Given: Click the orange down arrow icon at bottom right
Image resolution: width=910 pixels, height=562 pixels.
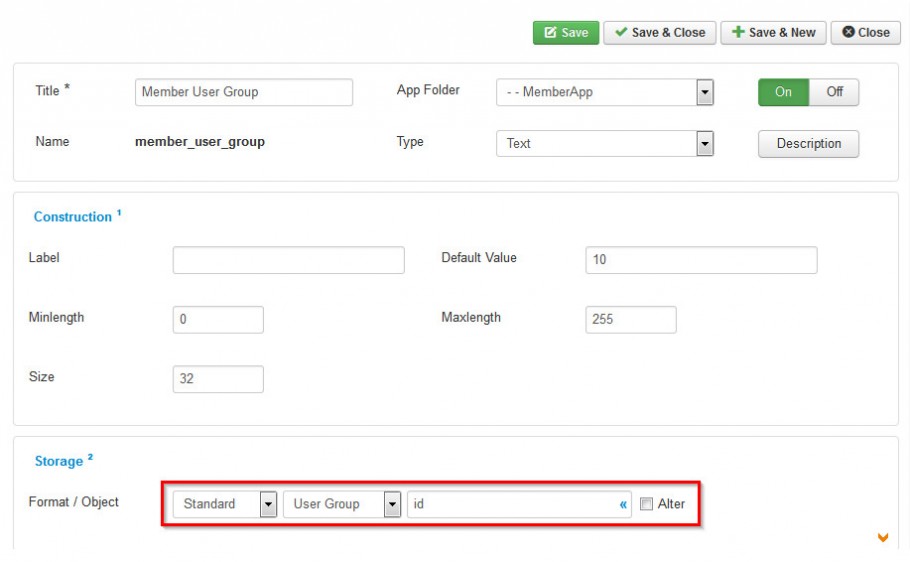Looking at the screenshot, I should point(883,538).
